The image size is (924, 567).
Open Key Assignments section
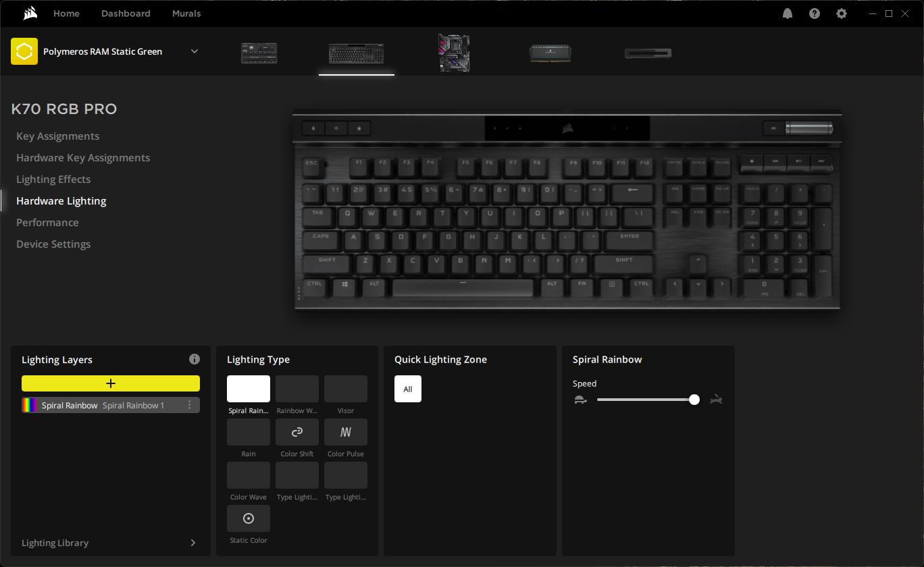(x=58, y=136)
